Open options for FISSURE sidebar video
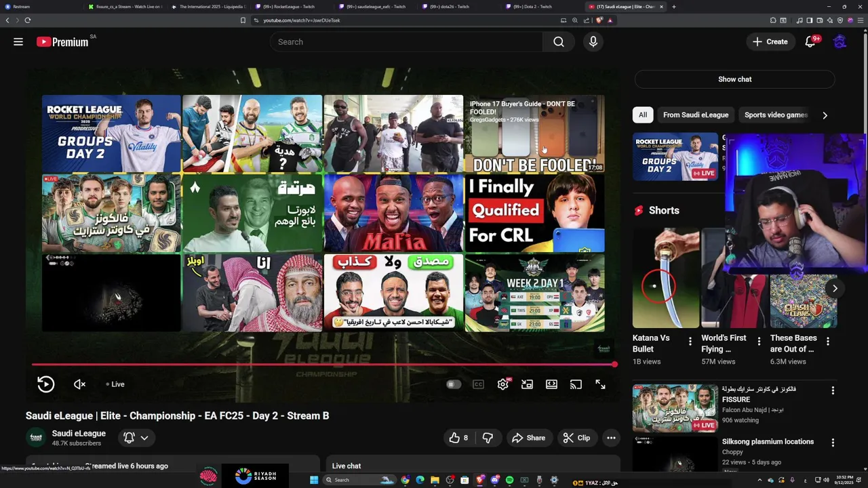 pos(833,391)
